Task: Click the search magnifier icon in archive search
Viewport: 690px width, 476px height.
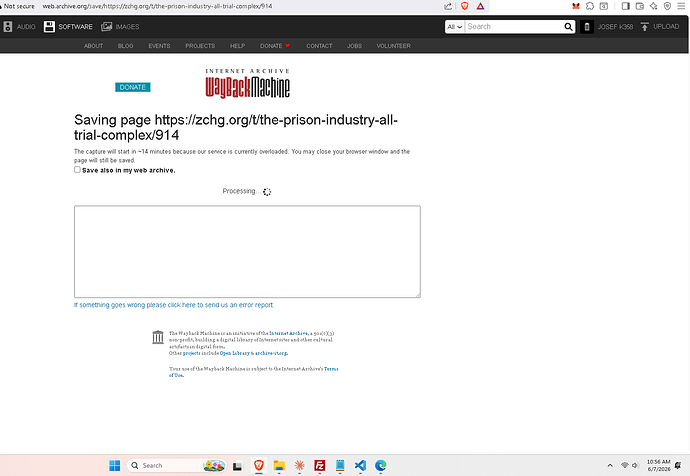Action: [568, 27]
